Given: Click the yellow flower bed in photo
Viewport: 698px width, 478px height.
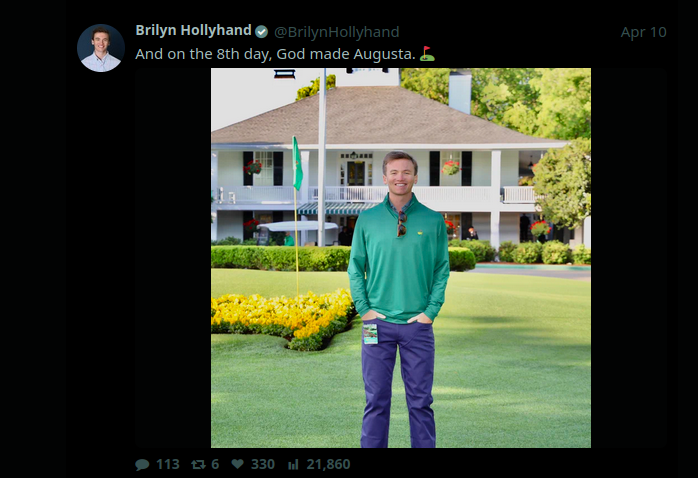Looking at the screenshot, I should tap(282, 318).
